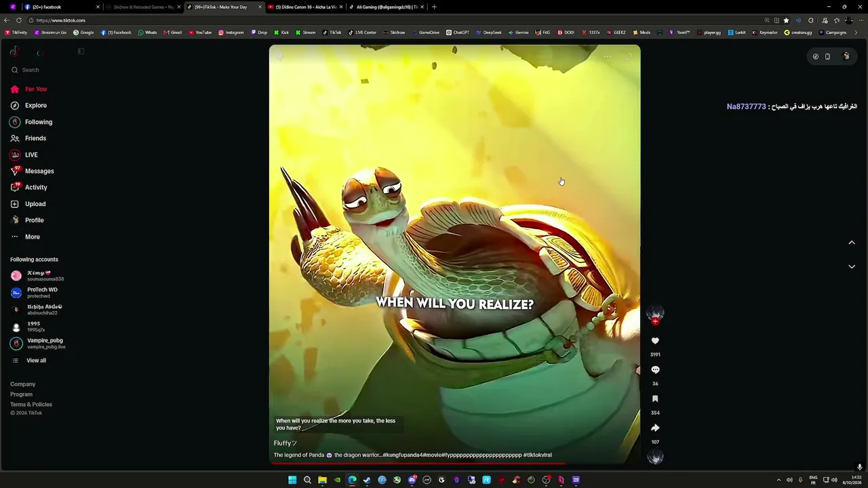Image resolution: width=868 pixels, height=488 pixels.
Task: Open File Explorer from the taskbar
Action: click(322, 480)
